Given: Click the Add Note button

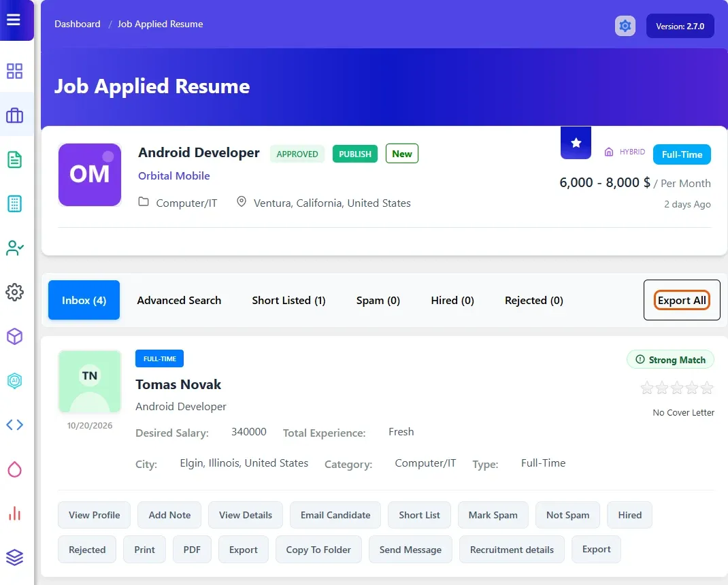Looking at the screenshot, I should click(x=169, y=515).
